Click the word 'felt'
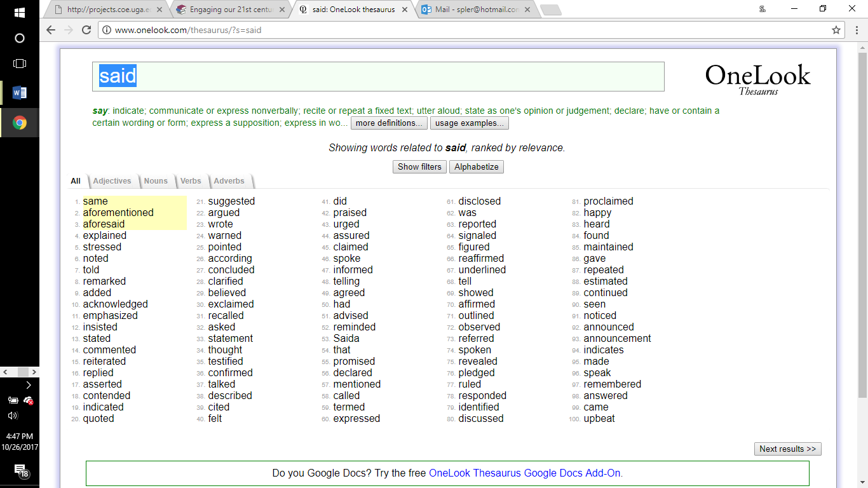The height and width of the screenshot is (488, 868). point(215,419)
